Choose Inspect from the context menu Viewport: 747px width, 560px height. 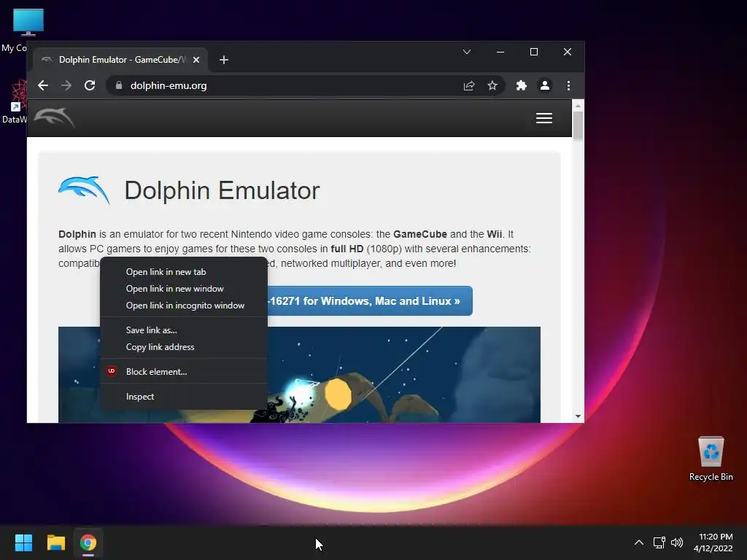183,396
